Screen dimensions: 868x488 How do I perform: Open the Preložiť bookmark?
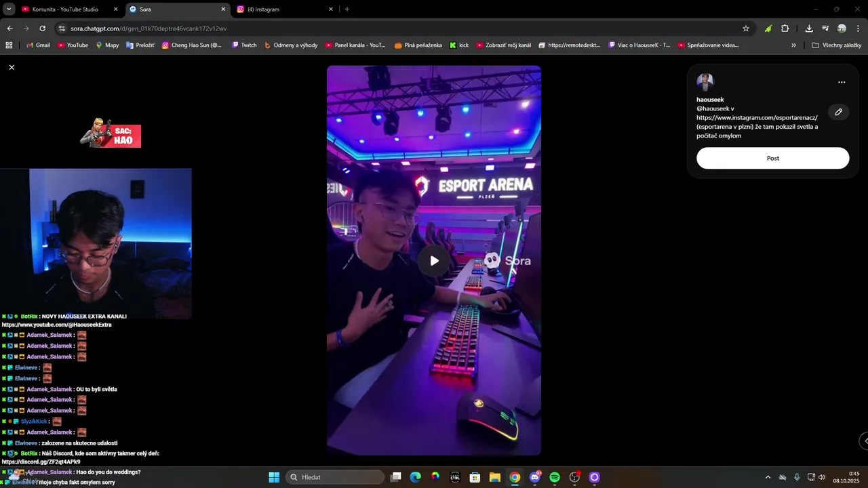(x=140, y=45)
